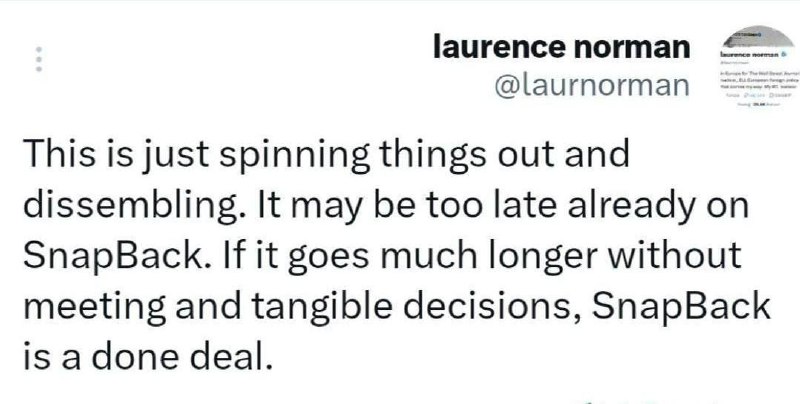Open the three-dot more options menu
800x404 pixels.
point(39,59)
